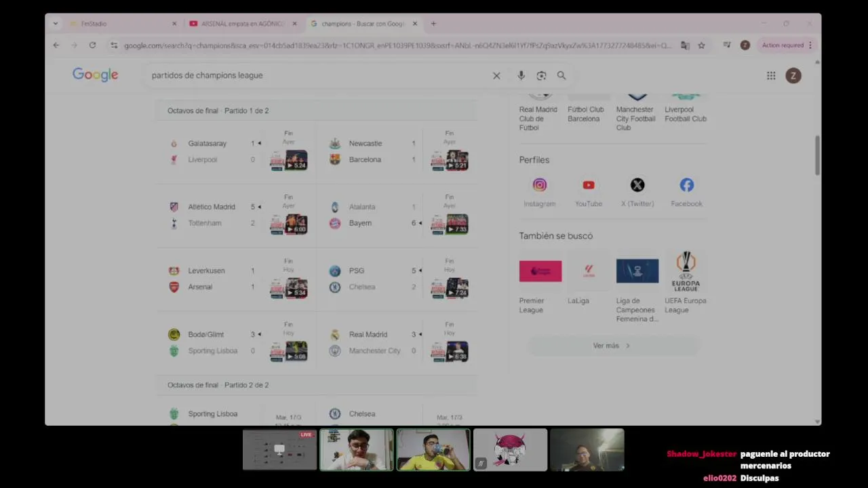Select the participant in yellow jersey
868x488 pixels.
click(433, 449)
